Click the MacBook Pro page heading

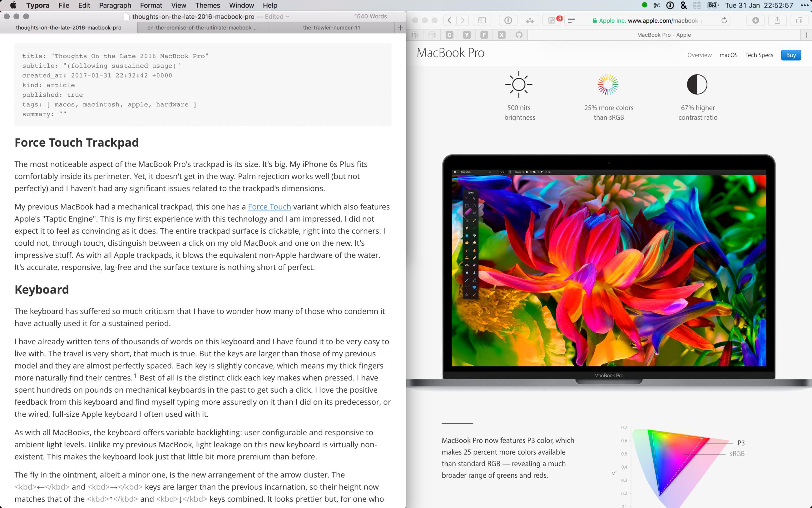pos(450,53)
